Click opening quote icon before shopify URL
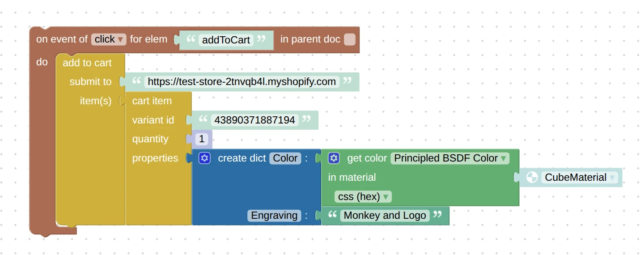 [x=137, y=81]
